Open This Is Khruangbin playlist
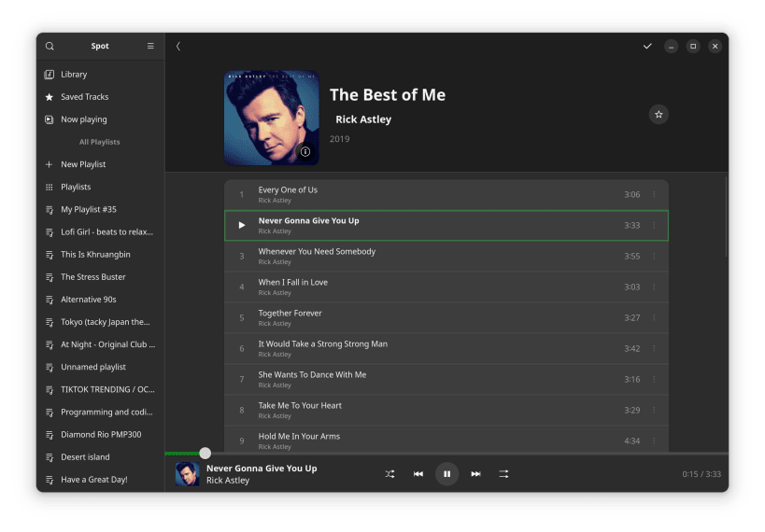Image resolution: width=765 pixels, height=532 pixels. point(100,254)
